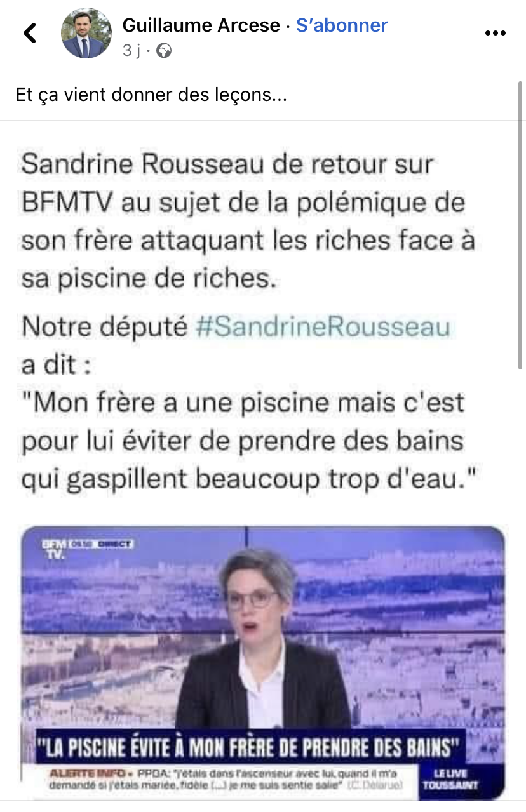The width and height of the screenshot is (526, 812).
Task: Click the #SandrineRousseau hashtag
Action: [x=323, y=327]
